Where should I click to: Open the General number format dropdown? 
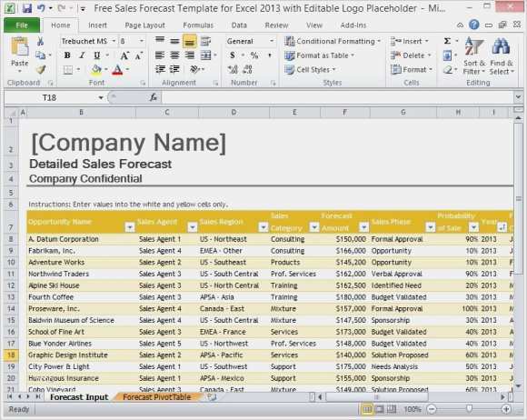pyautogui.click(x=272, y=41)
